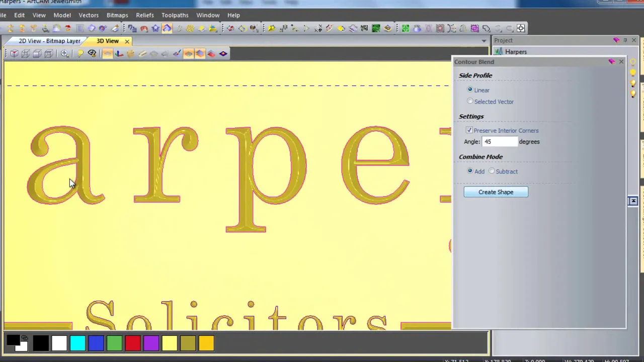Click the Create Shape button
This screenshot has height=362, width=644.
(496, 192)
